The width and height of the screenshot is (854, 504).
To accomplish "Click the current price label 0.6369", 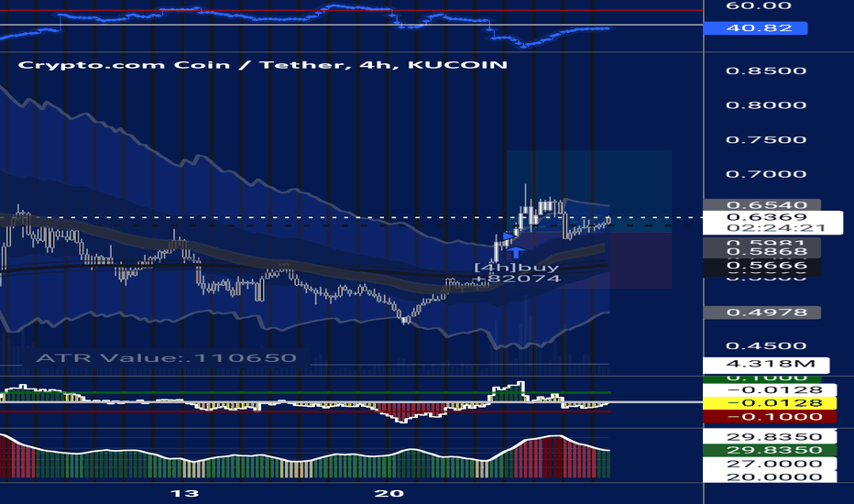I will coord(766,217).
